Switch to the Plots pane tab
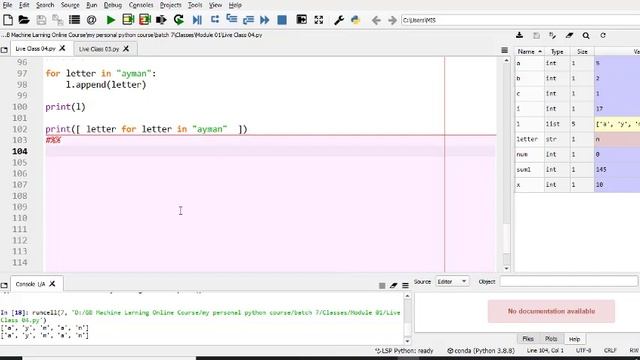Image resolution: width=640 pixels, height=360 pixels. coord(551,339)
